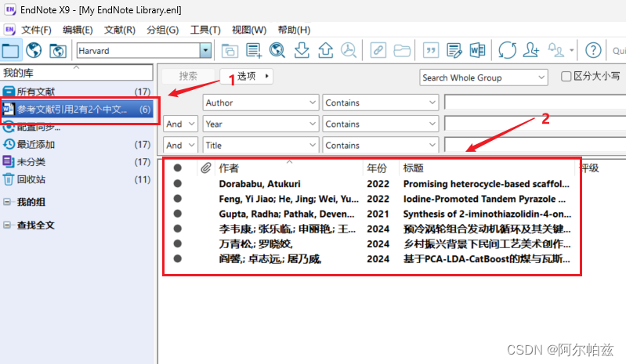The image size is (626, 364).
Task: Open the Author field dropdown
Action: pyautogui.click(x=261, y=103)
